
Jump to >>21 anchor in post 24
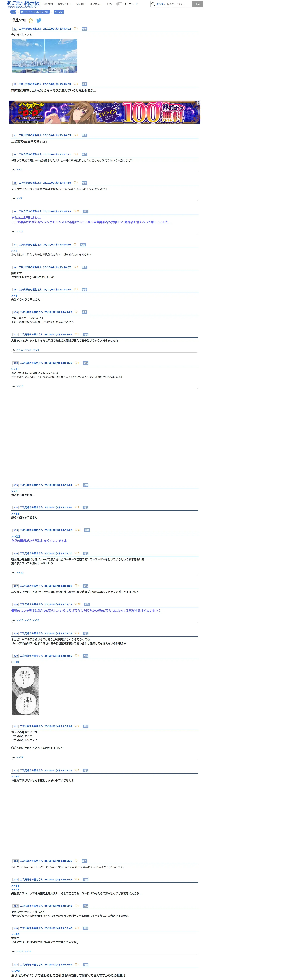click(15, 890)
